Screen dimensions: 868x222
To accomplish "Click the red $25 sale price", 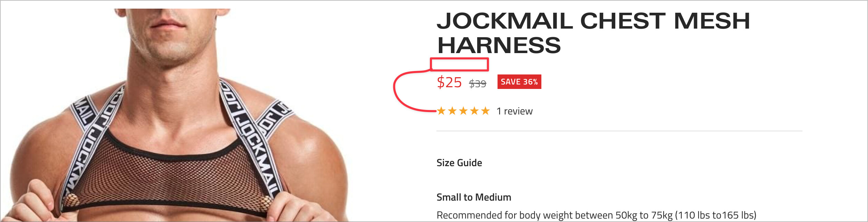I will (449, 82).
